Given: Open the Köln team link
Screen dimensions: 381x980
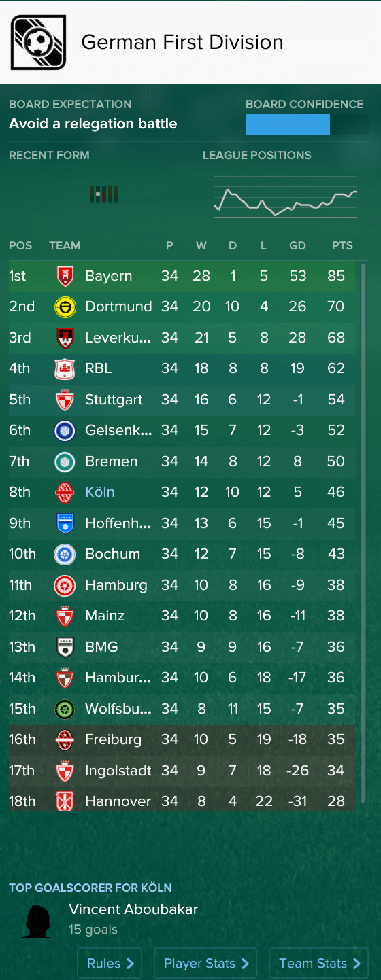Looking at the screenshot, I should pyautogui.click(x=99, y=492).
